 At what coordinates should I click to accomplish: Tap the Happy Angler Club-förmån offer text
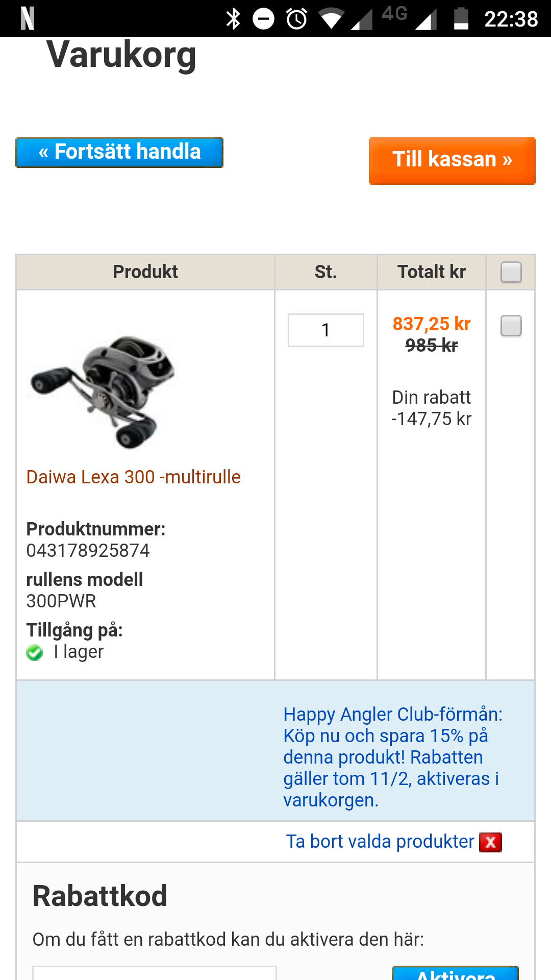tap(393, 757)
